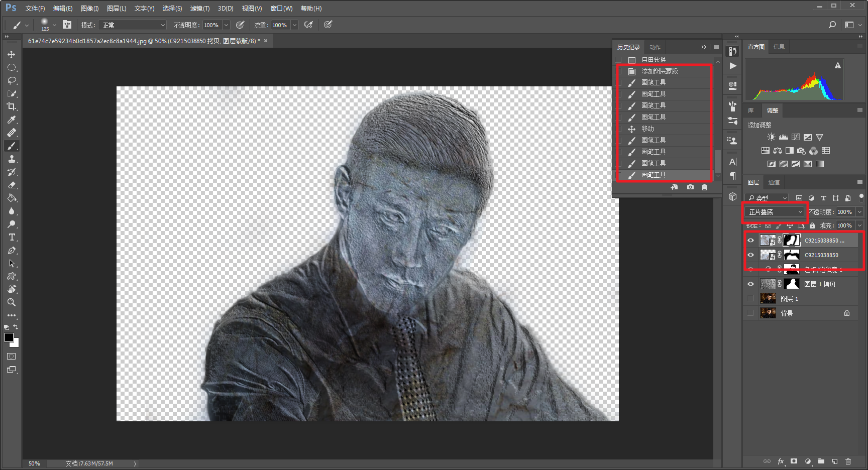This screenshot has width=868, height=470.
Task: Select the Lasso tool
Action: (11, 80)
